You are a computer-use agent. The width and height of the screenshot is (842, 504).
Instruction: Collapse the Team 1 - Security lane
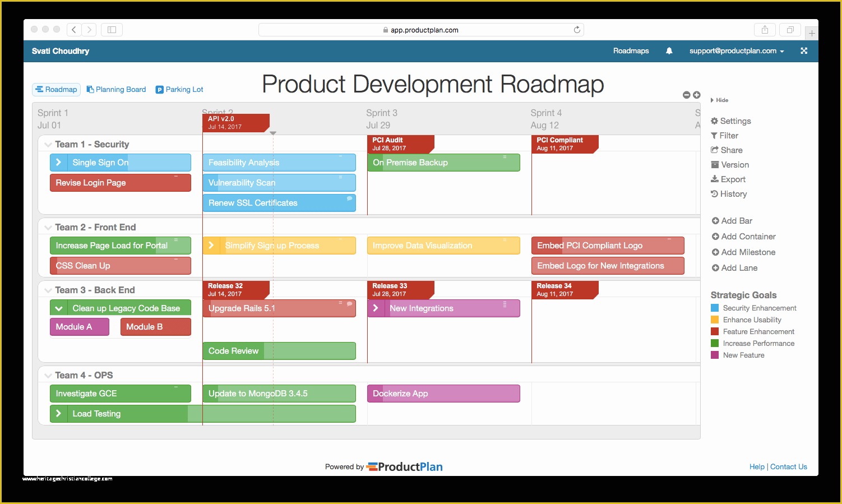click(x=48, y=144)
